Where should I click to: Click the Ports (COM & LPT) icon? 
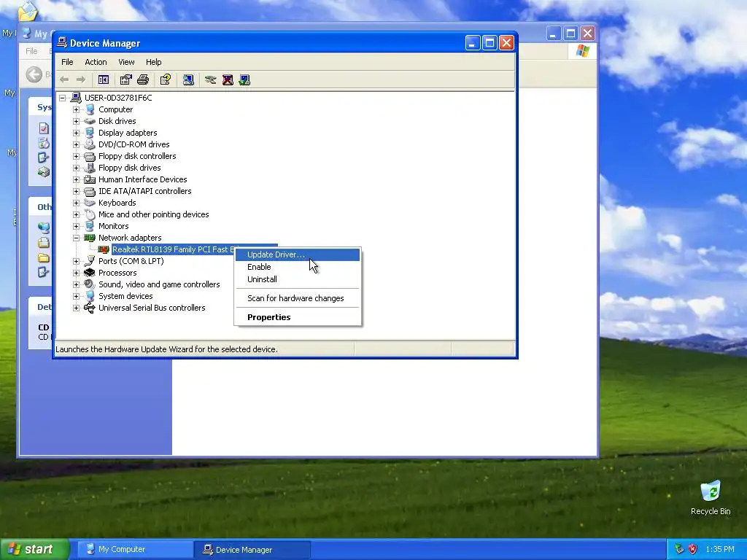pyautogui.click(x=90, y=261)
